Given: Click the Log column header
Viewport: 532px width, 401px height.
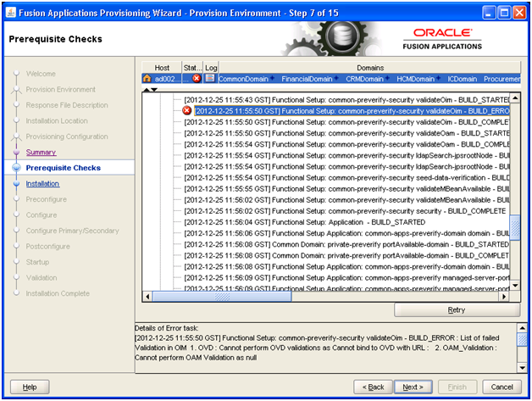Looking at the screenshot, I should (211, 68).
